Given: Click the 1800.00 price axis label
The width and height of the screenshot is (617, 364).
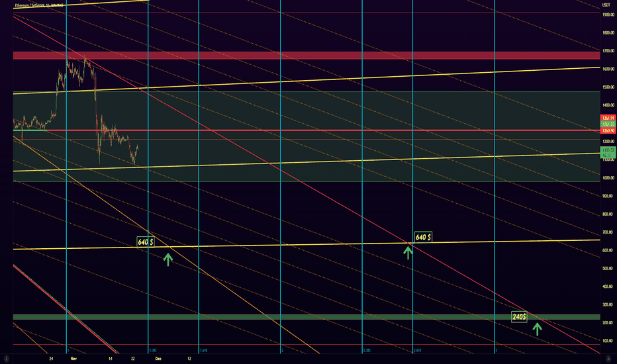Looking at the screenshot, I should 608,32.
